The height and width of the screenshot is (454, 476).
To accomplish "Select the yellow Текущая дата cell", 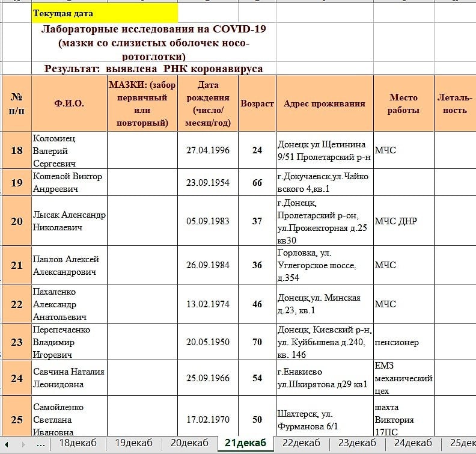I will coord(105,13).
